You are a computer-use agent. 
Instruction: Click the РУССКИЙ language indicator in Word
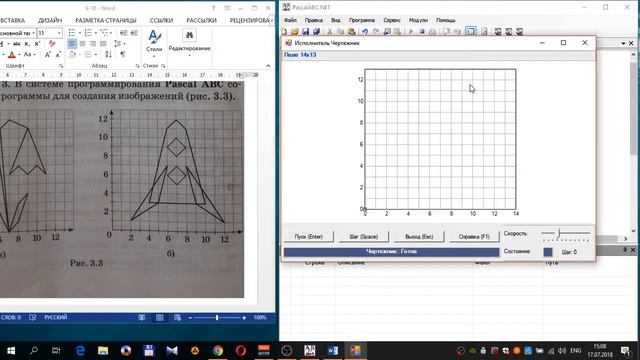coord(56,318)
